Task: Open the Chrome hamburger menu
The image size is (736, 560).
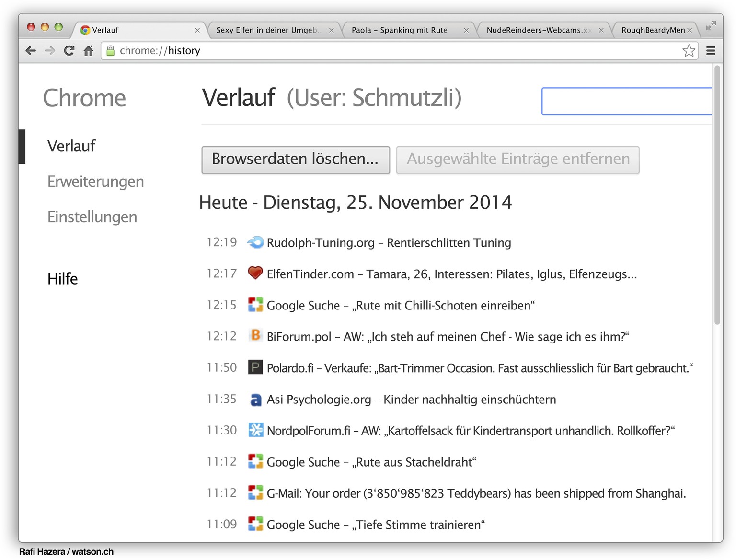Action: point(711,50)
